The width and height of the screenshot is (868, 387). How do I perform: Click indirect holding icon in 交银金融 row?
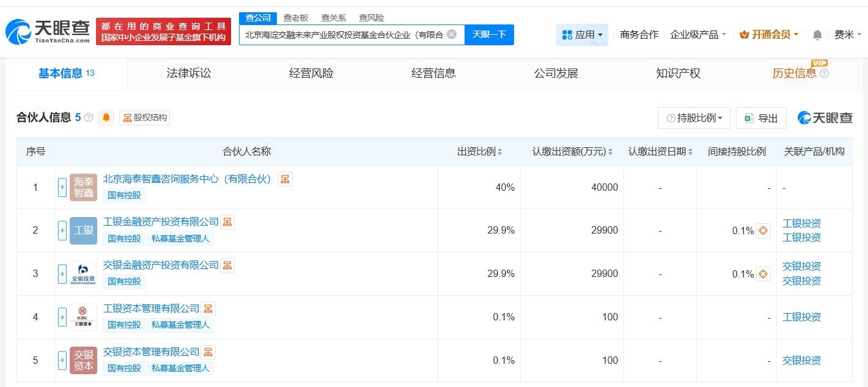coord(763,274)
